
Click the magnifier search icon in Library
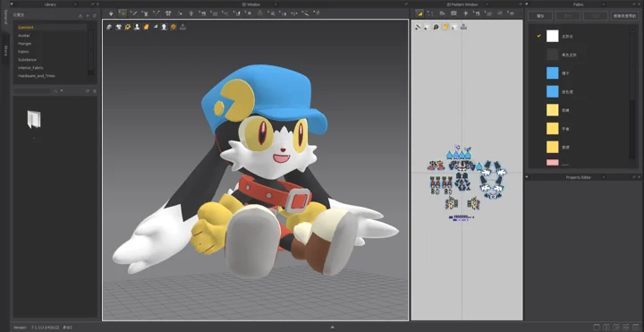point(55,91)
